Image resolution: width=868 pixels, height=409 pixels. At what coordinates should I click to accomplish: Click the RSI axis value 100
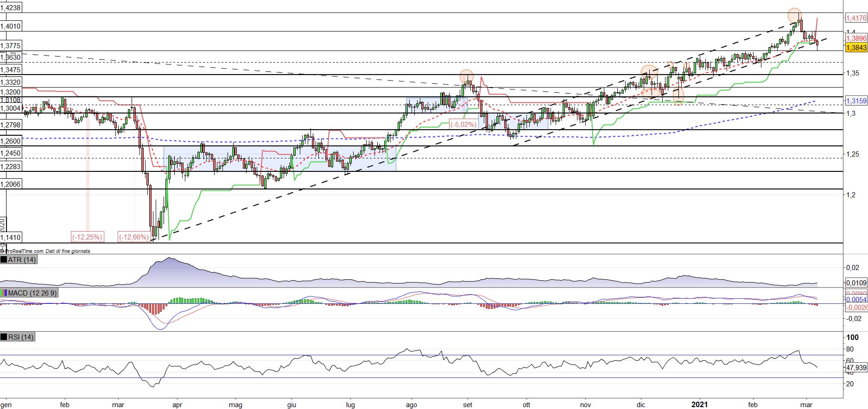[x=852, y=337]
